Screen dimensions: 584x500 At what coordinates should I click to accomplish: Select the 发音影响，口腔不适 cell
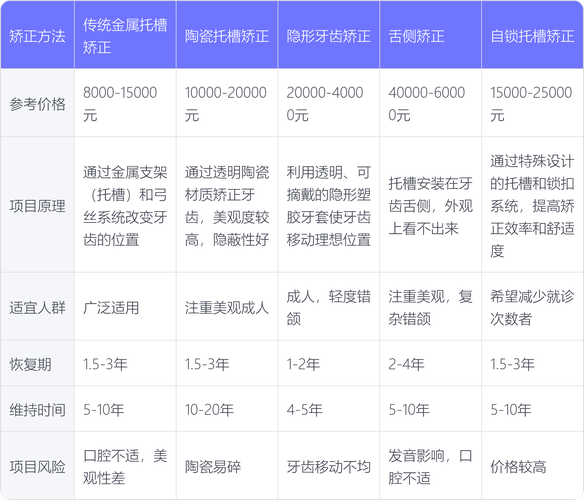point(431,466)
